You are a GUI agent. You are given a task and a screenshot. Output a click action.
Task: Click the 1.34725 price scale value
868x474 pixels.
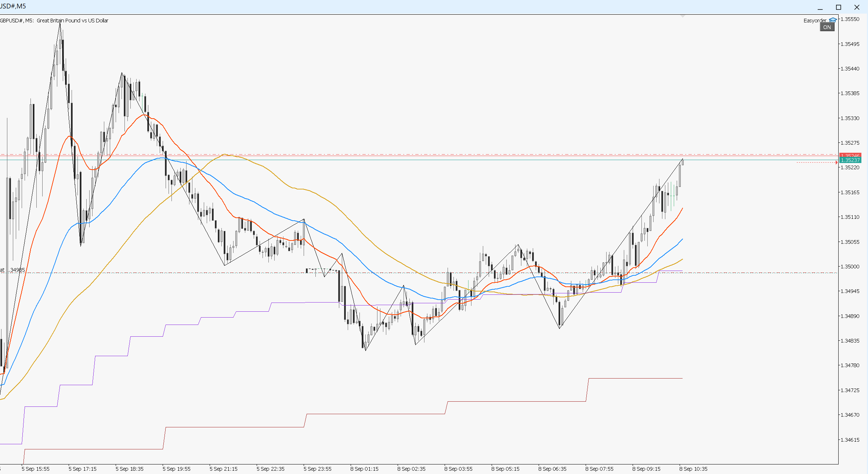tap(850, 390)
